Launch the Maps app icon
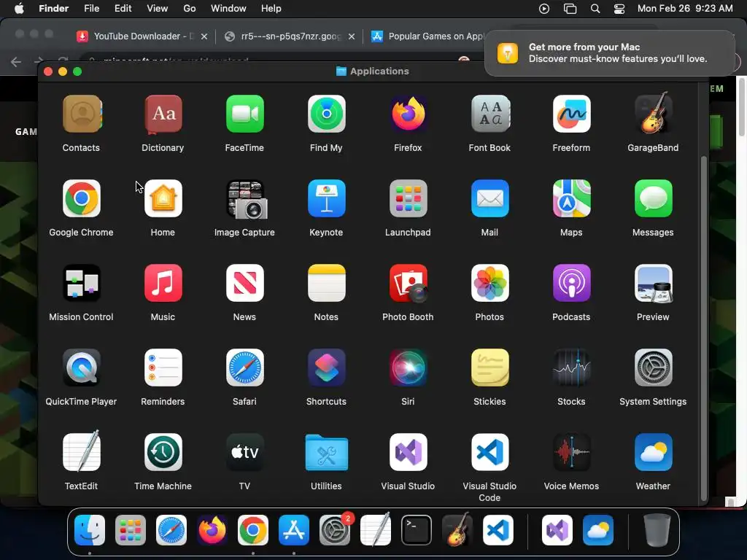The height and width of the screenshot is (560, 747). [x=571, y=198]
